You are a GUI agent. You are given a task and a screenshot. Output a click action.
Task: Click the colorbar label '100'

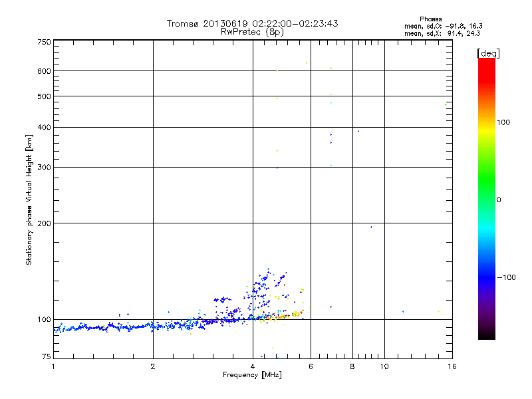tap(503, 122)
